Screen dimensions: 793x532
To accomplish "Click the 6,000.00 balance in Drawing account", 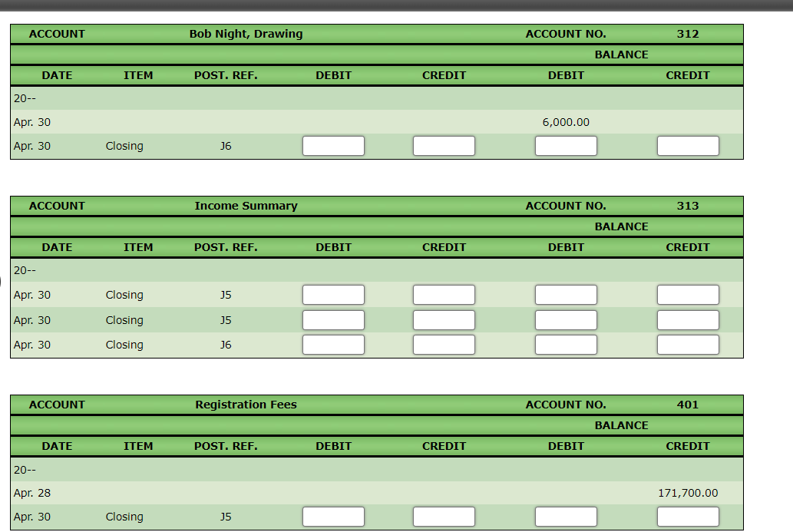I will click(x=566, y=122).
